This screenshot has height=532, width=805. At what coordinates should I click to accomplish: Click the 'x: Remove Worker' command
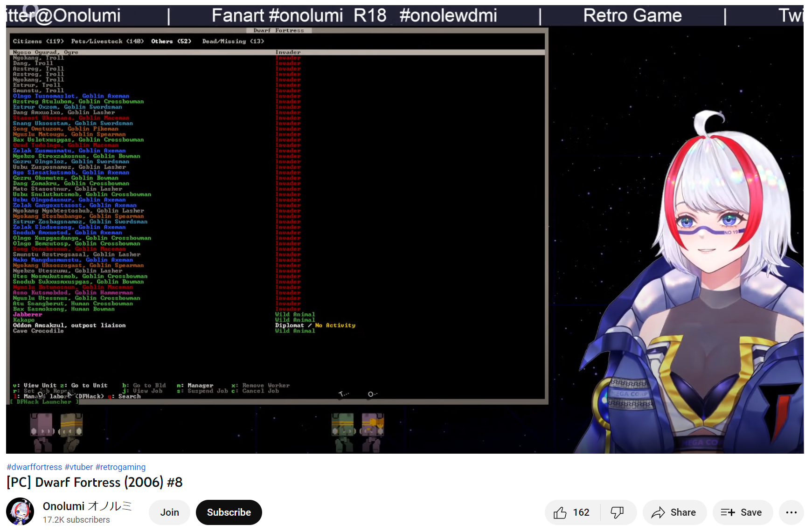(260, 386)
